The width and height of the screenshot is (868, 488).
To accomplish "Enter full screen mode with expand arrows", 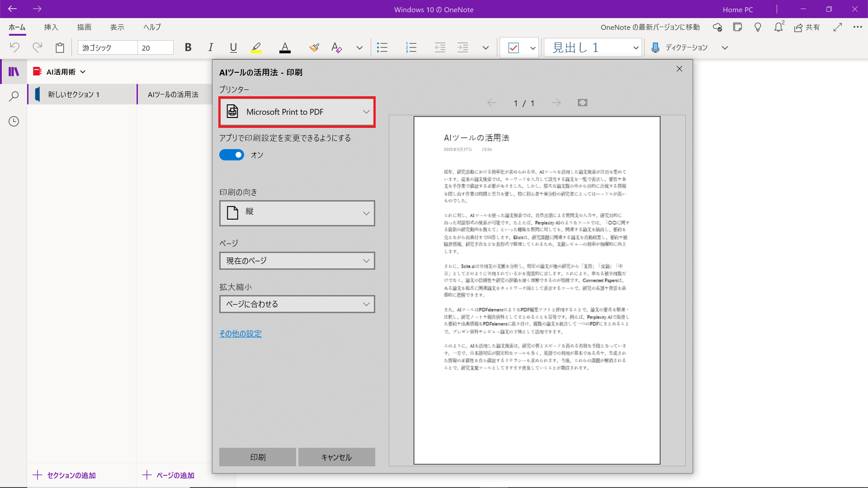I will tap(838, 27).
